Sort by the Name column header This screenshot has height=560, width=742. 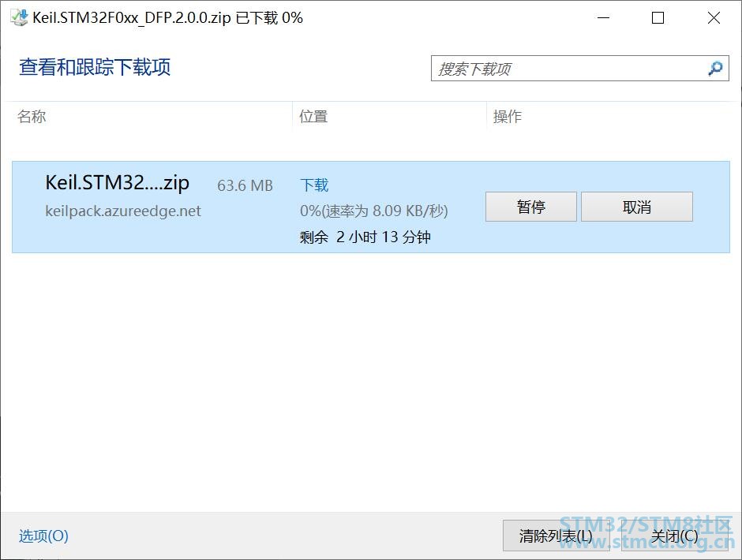coord(32,117)
